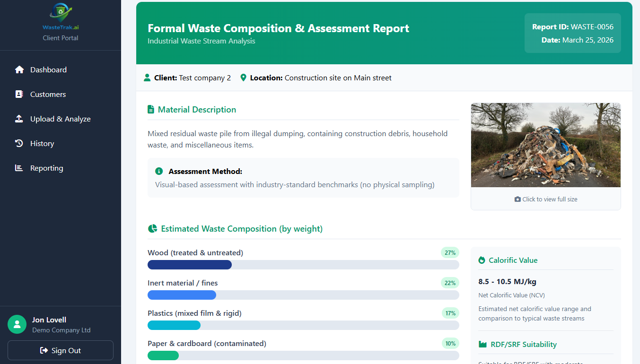Open the waste pile photo thumbnail
The height and width of the screenshot is (364, 640).
tap(546, 145)
